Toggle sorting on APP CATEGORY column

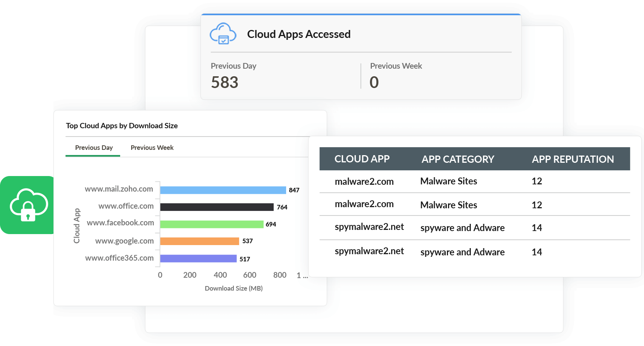click(458, 159)
